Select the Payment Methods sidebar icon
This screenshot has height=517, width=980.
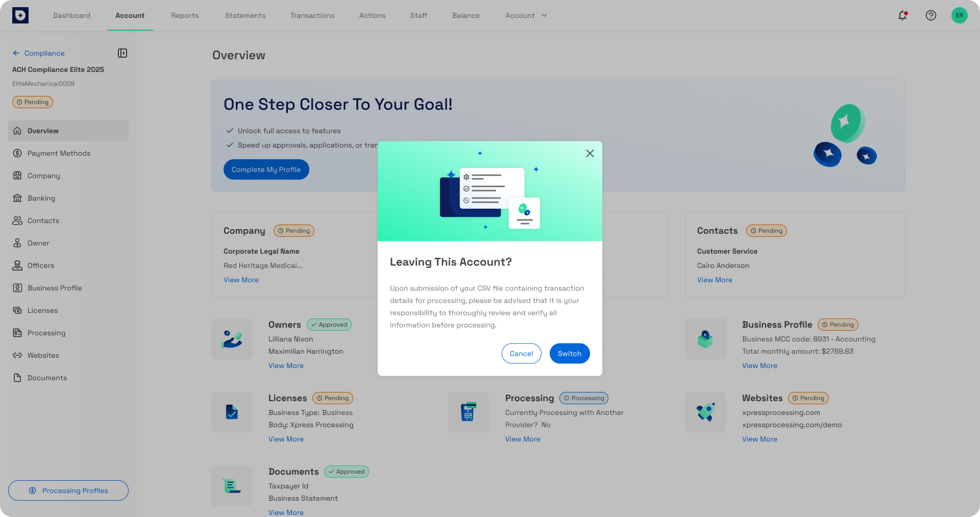point(17,153)
